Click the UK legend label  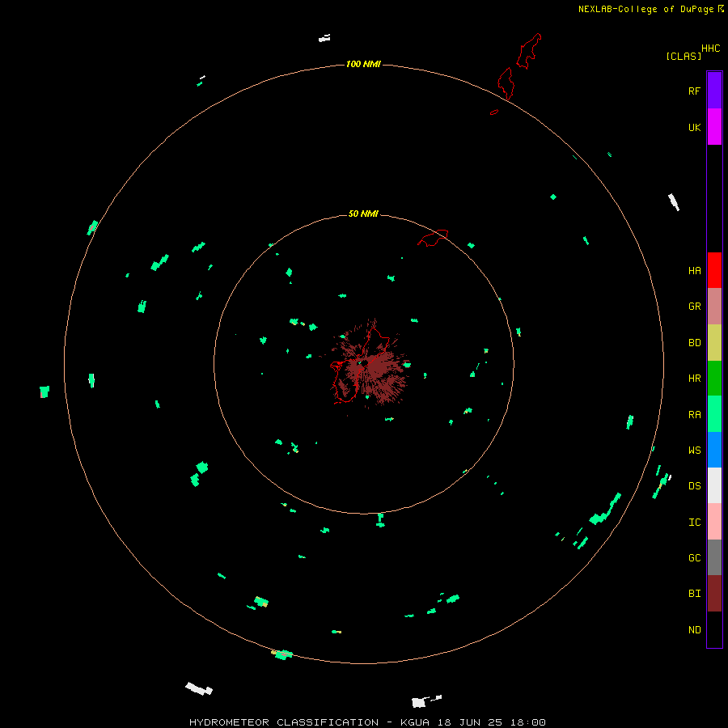[x=694, y=127]
